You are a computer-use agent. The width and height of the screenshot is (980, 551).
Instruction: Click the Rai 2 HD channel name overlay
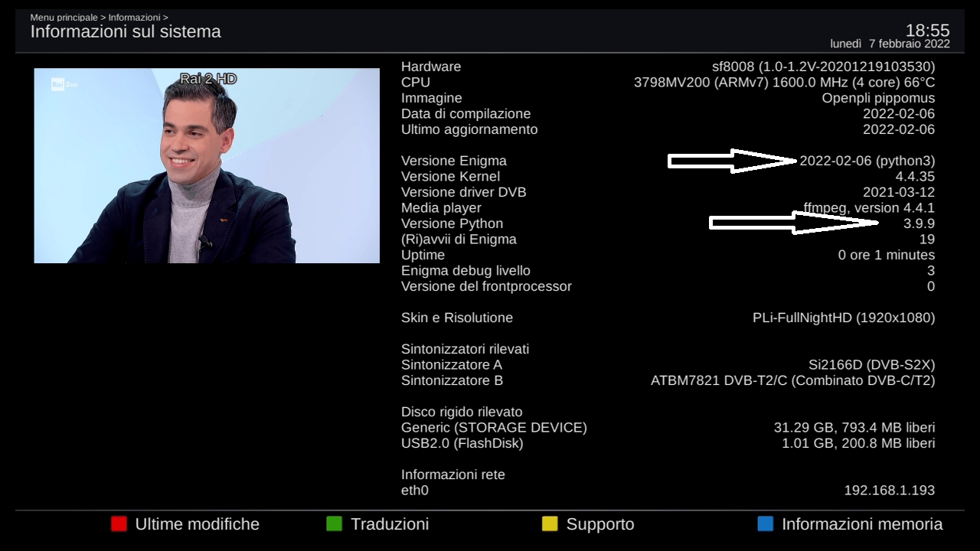(x=208, y=79)
